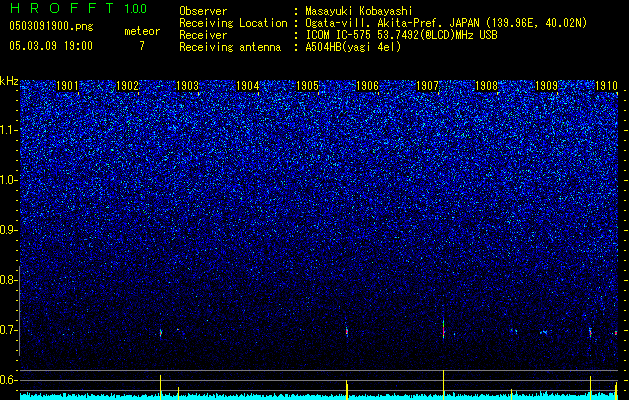629x400 pixels.
Task: Click the Observer name Masayuki Kobayashi
Action: point(358,11)
